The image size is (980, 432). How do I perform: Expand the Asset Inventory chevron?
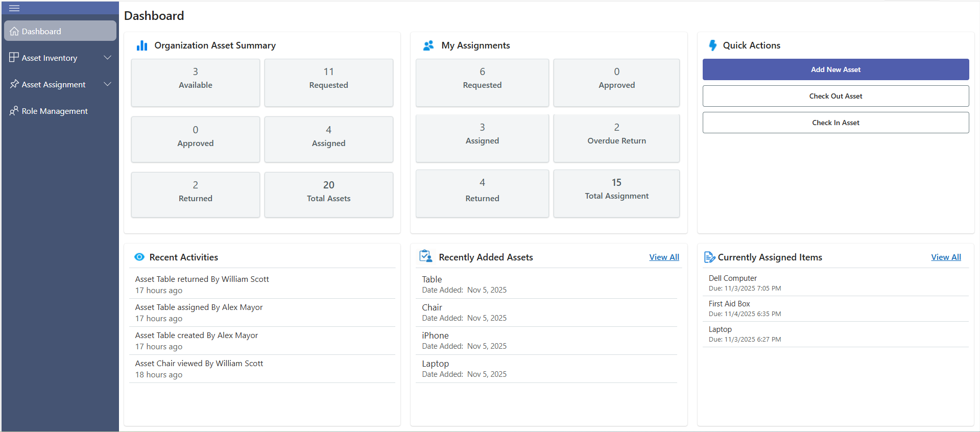pyautogui.click(x=107, y=58)
